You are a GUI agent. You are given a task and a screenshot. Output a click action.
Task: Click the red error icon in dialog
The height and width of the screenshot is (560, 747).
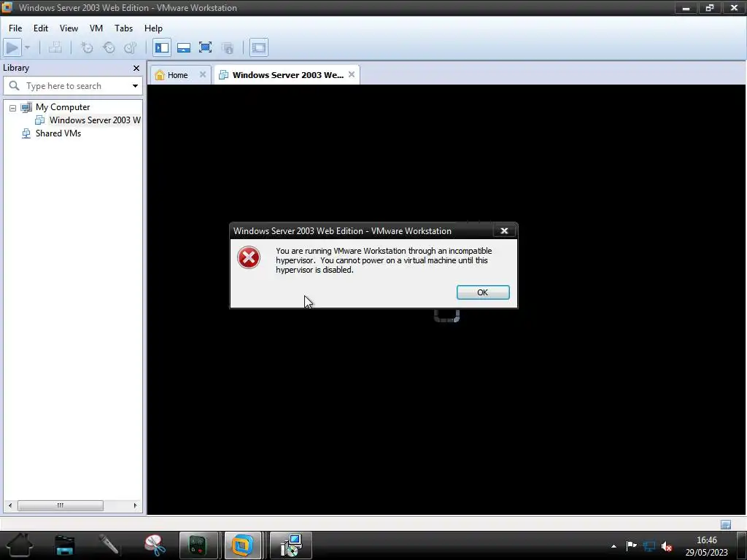click(x=249, y=257)
